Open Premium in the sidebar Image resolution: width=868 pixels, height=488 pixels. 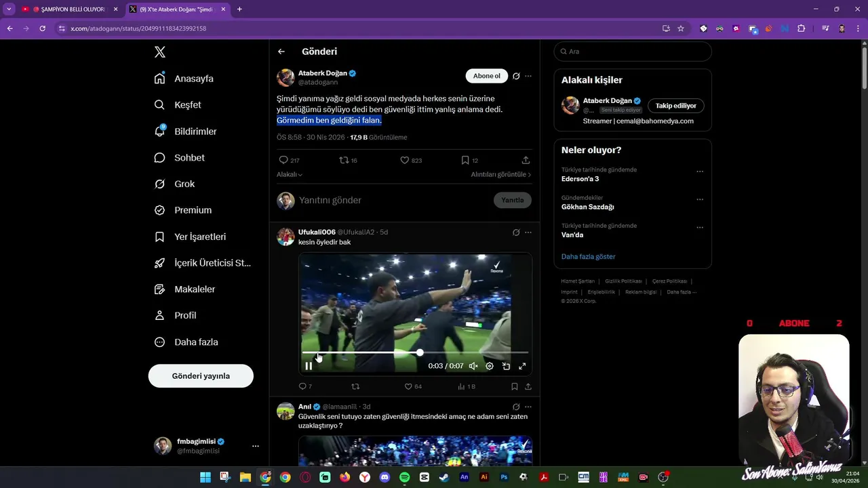tap(183, 210)
